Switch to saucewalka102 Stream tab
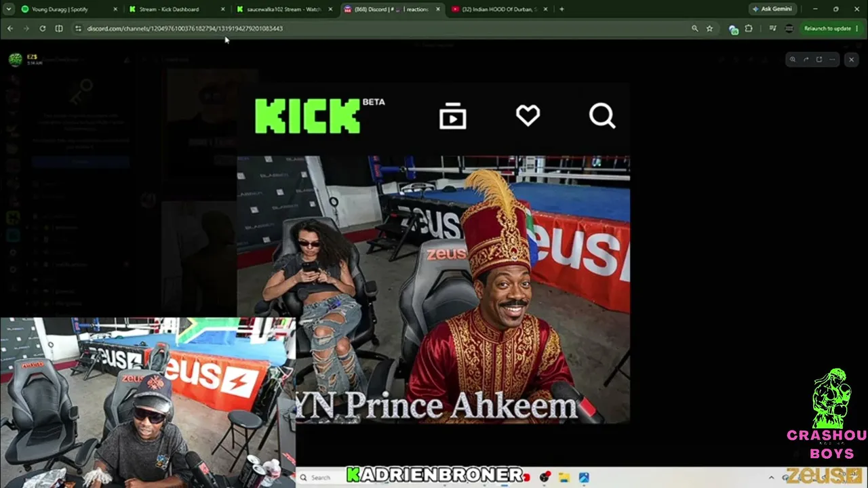This screenshot has height=488, width=868. point(285,9)
